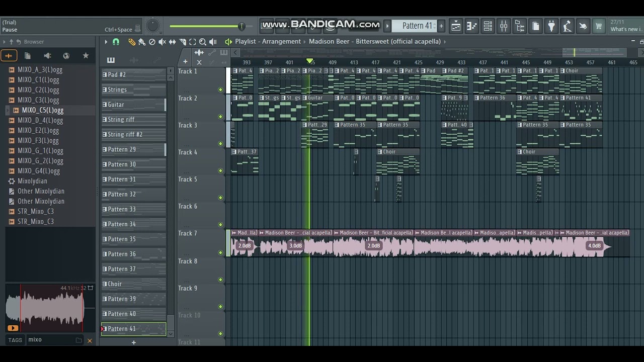644x362 pixels.
Task: Open the project picker browser icon
Action: click(x=520, y=26)
